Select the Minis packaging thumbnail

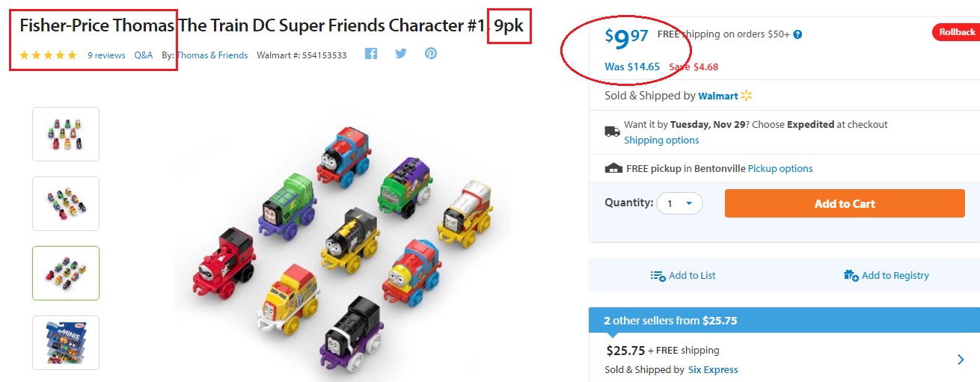coord(66,342)
